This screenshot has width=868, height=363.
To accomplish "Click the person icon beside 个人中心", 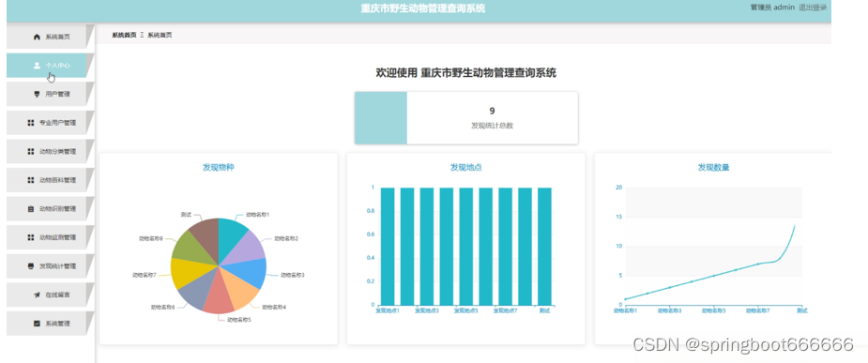I will [x=38, y=66].
